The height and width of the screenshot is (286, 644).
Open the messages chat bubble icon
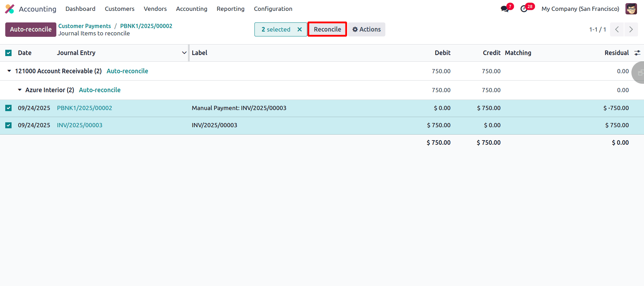pos(505,9)
